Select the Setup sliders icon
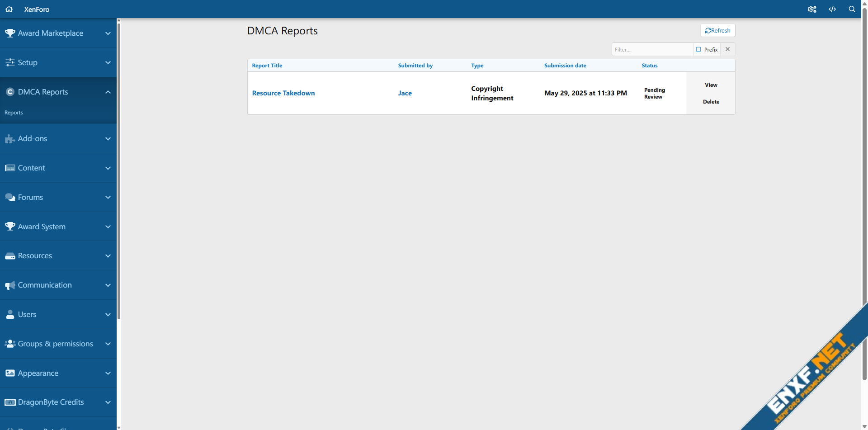Screen dimensions: 868x430 point(10,62)
